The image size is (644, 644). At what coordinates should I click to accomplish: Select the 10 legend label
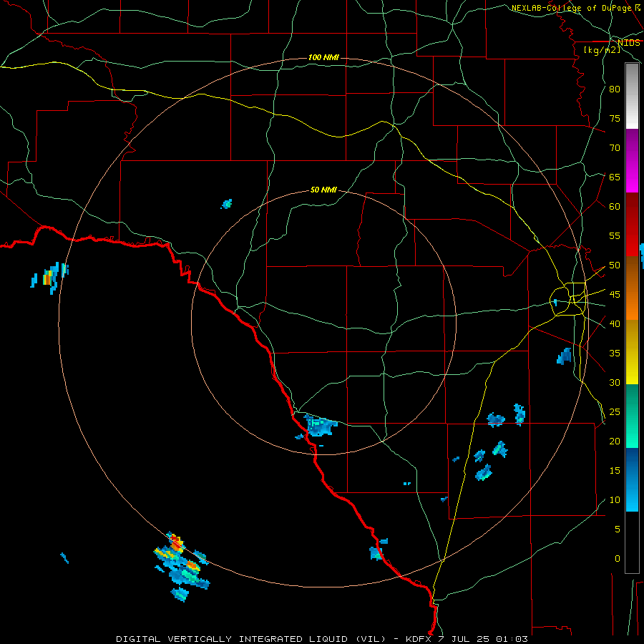615,500
